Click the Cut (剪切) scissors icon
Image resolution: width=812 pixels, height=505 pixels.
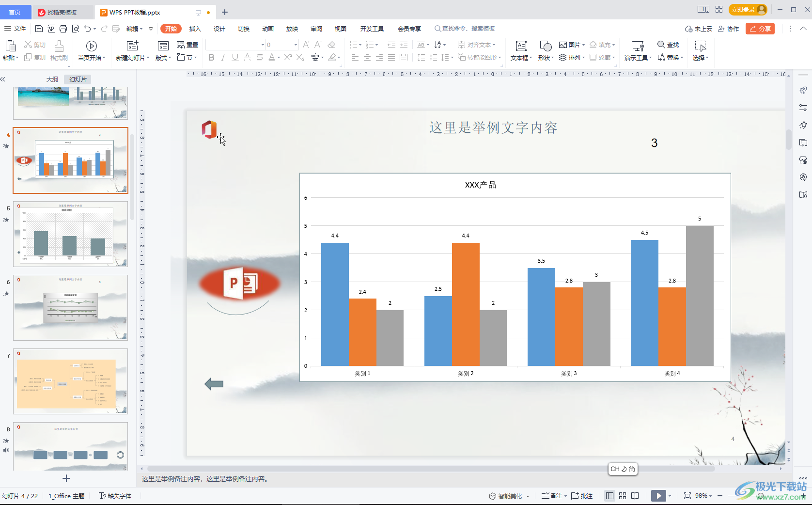tap(28, 45)
